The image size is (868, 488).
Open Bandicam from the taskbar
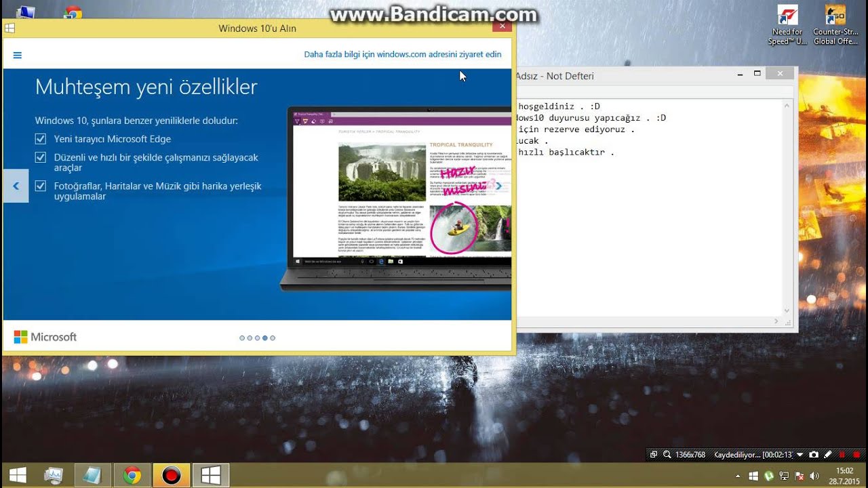172,476
